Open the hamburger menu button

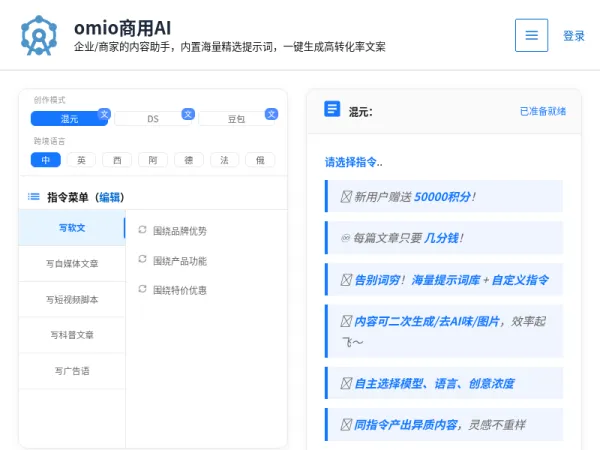(x=531, y=35)
